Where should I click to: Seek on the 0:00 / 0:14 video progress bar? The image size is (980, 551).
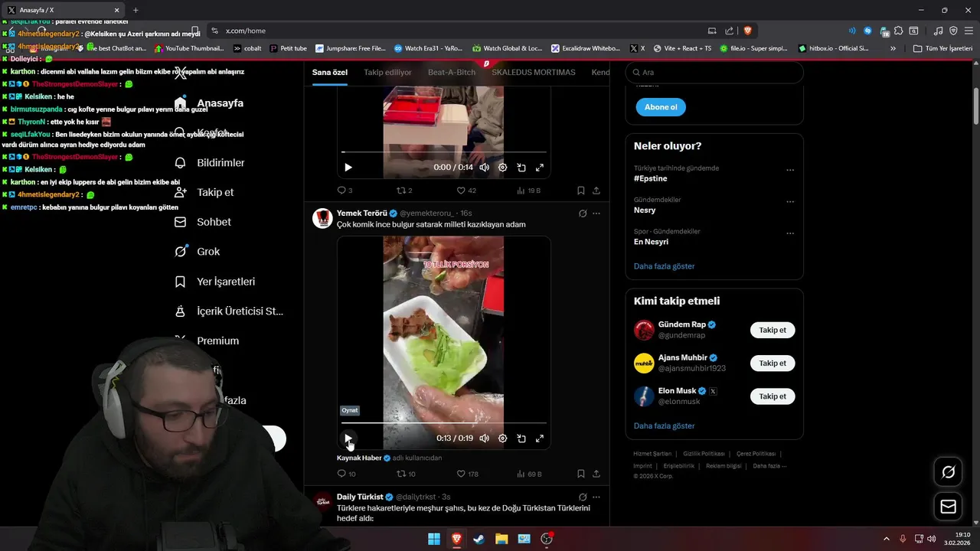tap(444, 152)
